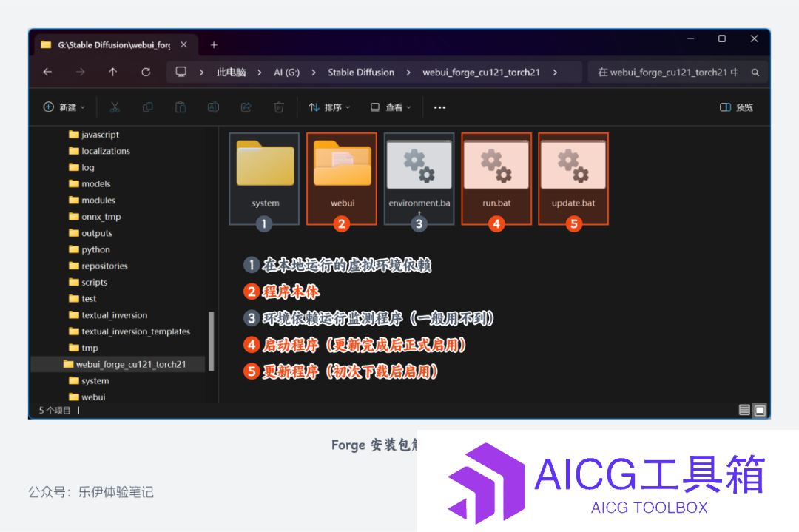The image size is (799, 532).
Task: Click the Cut scissors icon
Action: coord(115,107)
